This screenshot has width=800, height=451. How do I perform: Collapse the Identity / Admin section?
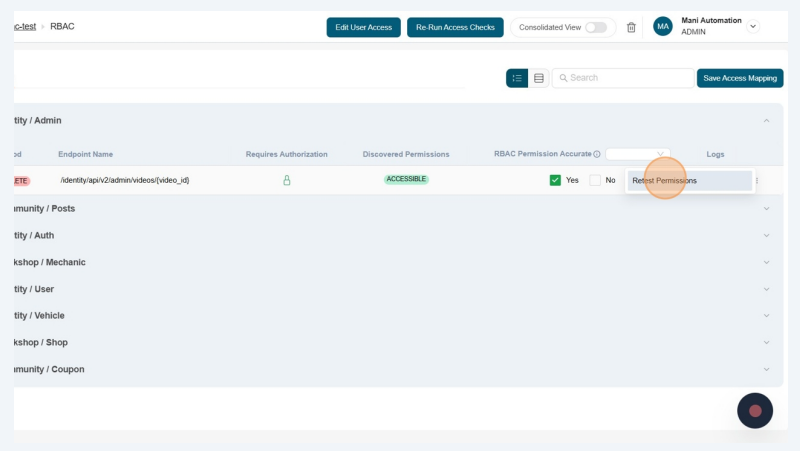767,121
